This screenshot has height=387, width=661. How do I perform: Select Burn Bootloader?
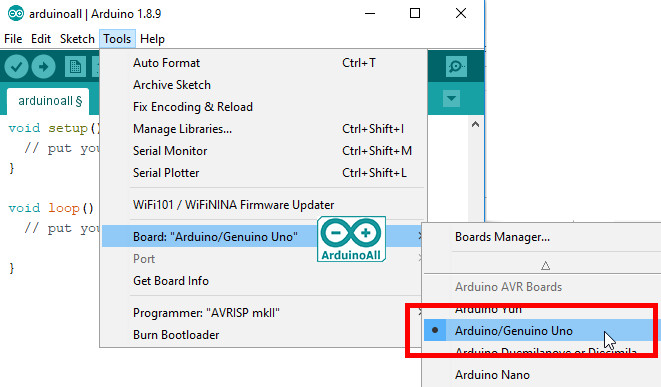pos(263,334)
